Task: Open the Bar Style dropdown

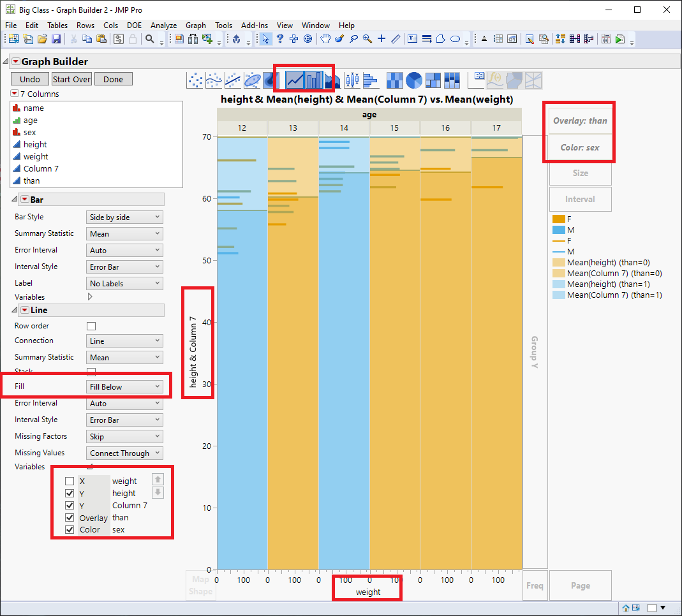Action: click(124, 217)
